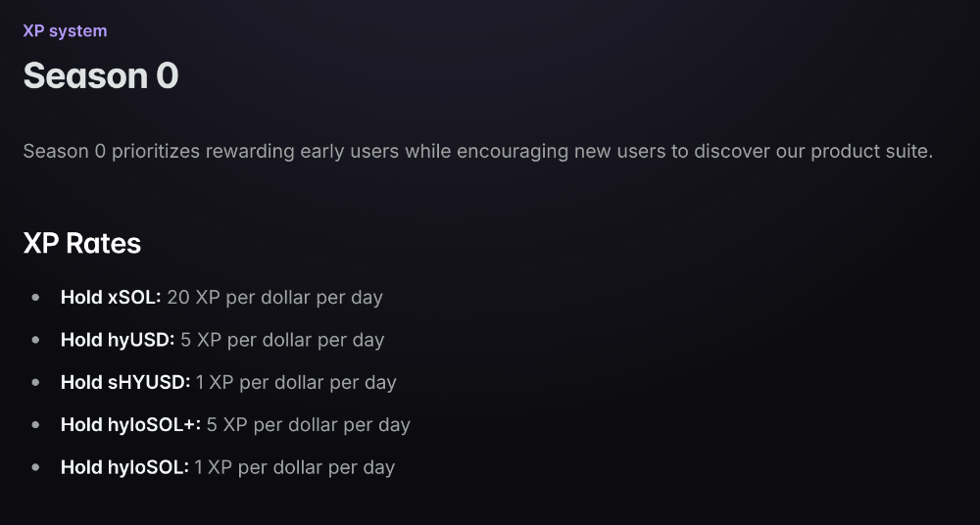Click the hyloSOL+ 5 XP per dollar rate
This screenshot has height=525, width=980.
point(308,425)
